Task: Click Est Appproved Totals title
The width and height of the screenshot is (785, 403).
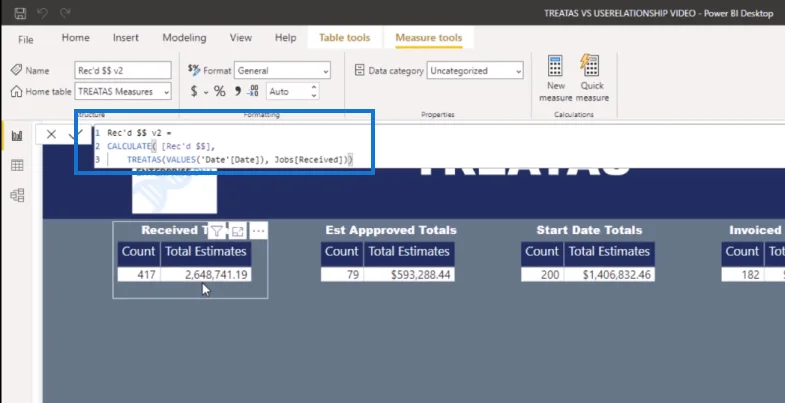Action: click(391, 230)
